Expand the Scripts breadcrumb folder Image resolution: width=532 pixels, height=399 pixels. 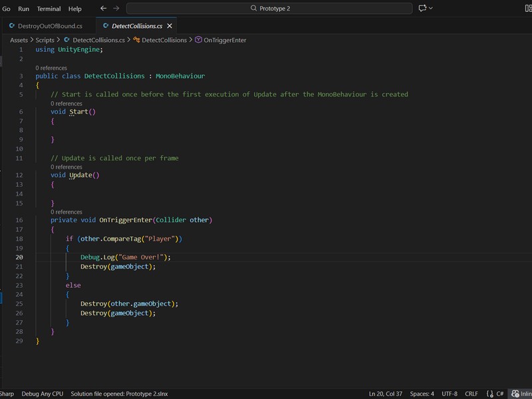pyautogui.click(x=45, y=40)
